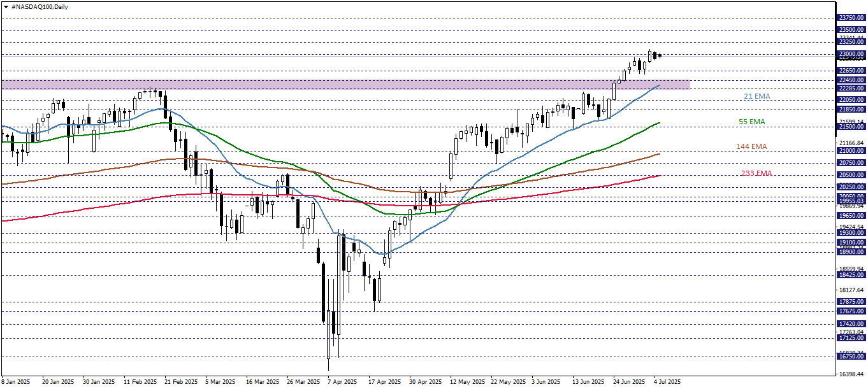This screenshot has height=389, width=868.
Task: Click the 18425.00 price level tag
Action: [851, 275]
